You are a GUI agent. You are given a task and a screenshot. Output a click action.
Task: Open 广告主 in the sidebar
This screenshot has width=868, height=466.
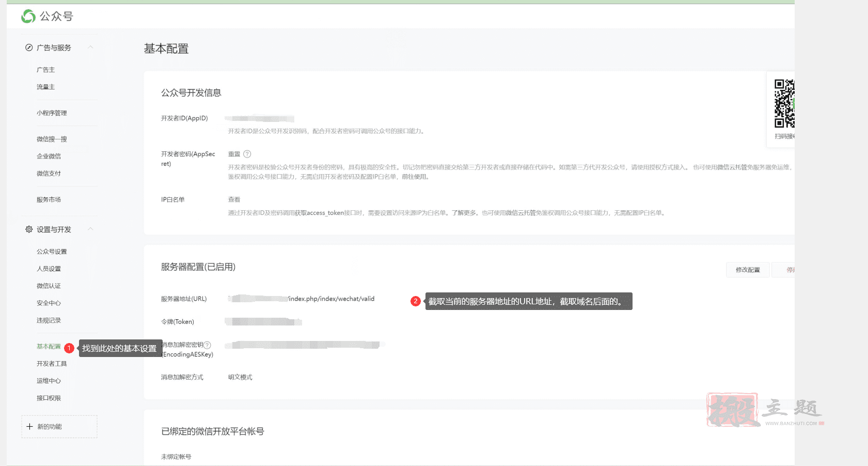[45, 70]
